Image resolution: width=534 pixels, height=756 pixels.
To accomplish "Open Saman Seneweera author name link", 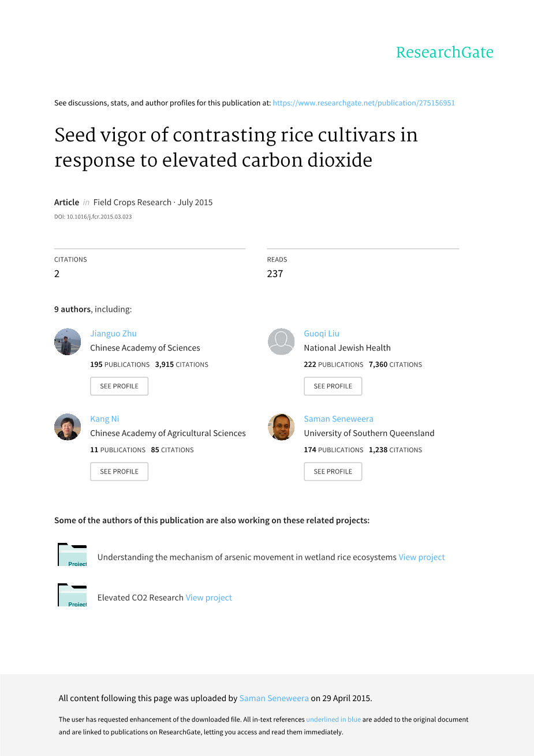I will [x=338, y=419].
